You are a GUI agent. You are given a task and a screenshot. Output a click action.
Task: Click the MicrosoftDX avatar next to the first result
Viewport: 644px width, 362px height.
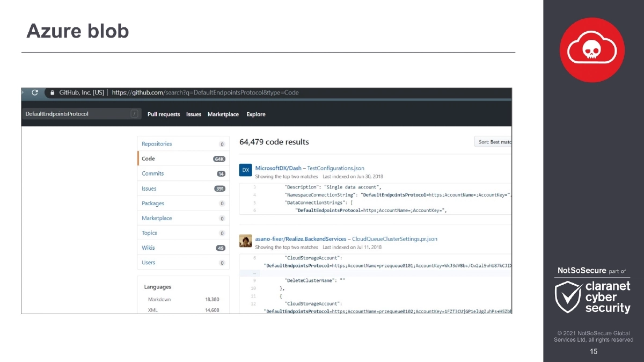pyautogui.click(x=245, y=170)
